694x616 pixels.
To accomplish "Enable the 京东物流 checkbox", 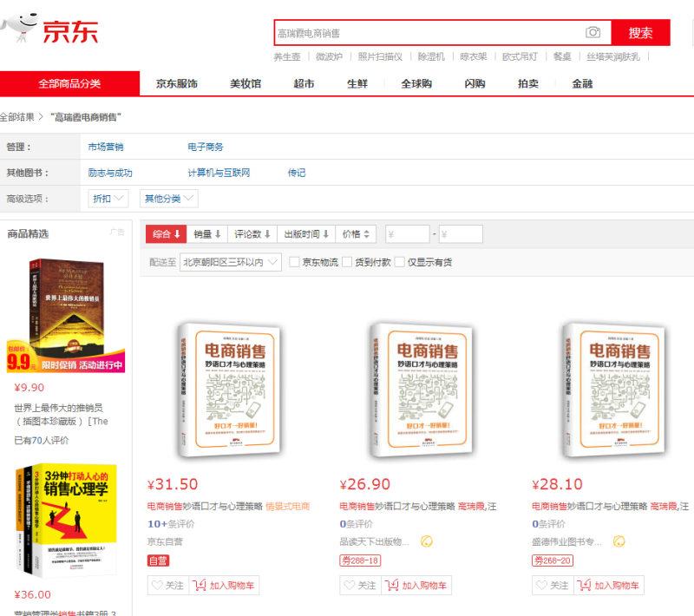I will pyautogui.click(x=295, y=262).
